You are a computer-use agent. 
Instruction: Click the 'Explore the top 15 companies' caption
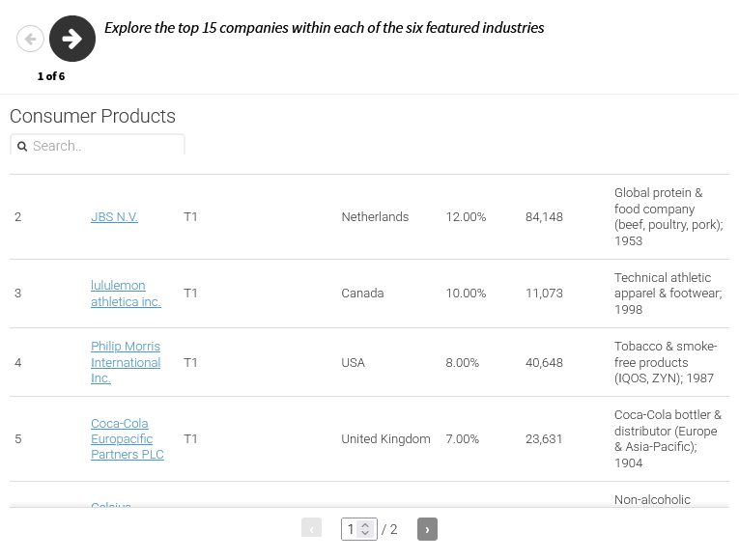tap(325, 28)
